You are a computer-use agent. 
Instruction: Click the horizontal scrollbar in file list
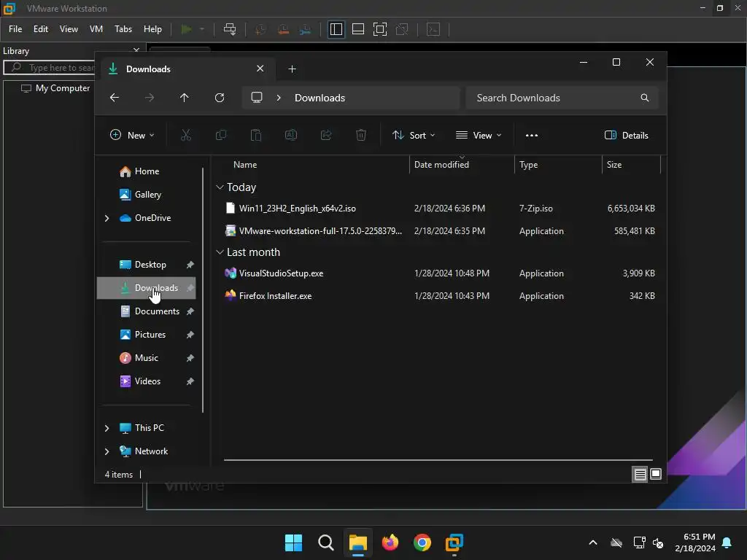[x=438, y=460]
